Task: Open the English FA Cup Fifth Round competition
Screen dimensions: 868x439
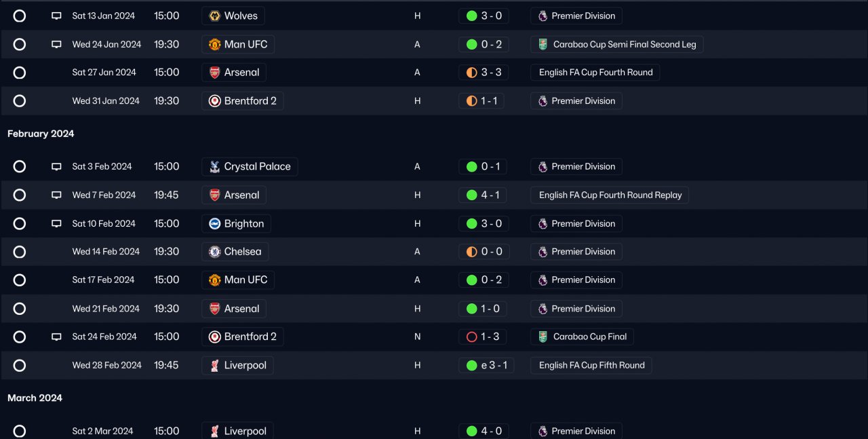Action: pos(591,365)
